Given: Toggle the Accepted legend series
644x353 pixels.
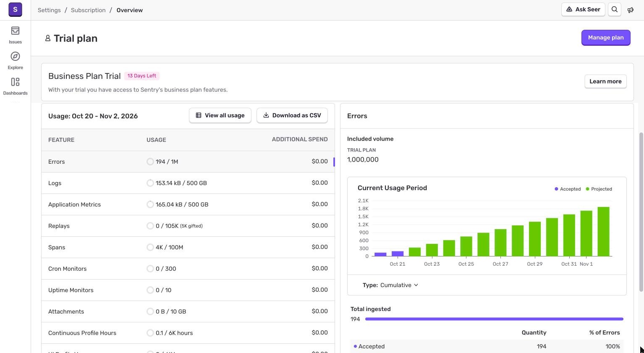Looking at the screenshot, I should click(x=568, y=189).
